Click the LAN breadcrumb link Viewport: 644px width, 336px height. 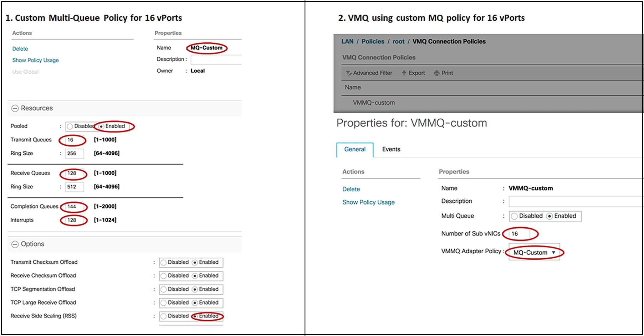tap(347, 41)
